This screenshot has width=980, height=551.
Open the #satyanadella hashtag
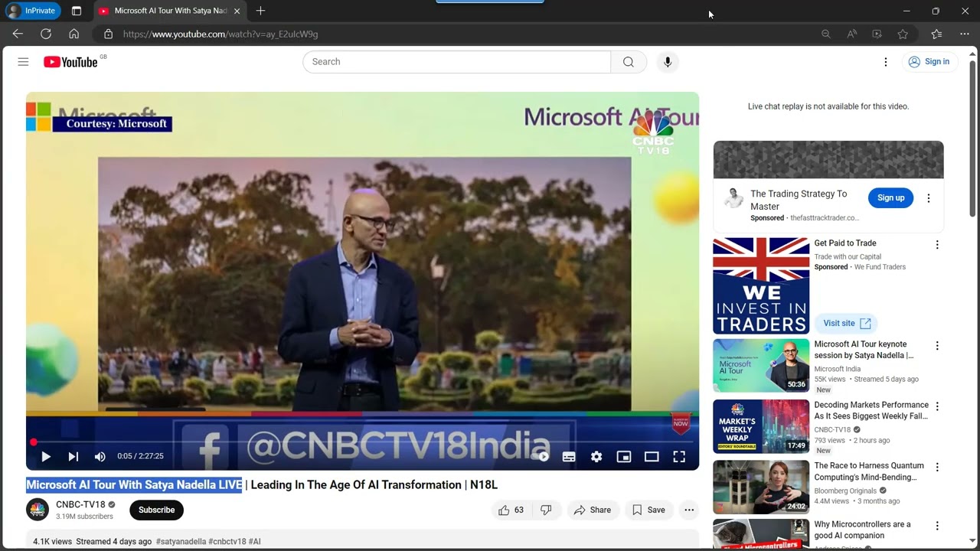(181, 542)
